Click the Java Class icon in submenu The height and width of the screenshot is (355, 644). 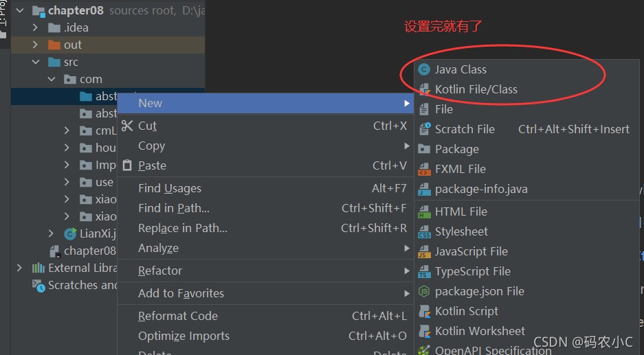424,69
